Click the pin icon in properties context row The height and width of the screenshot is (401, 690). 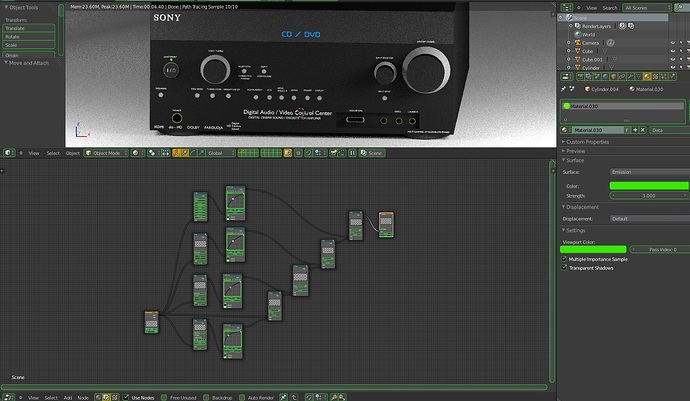[x=563, y=89]
